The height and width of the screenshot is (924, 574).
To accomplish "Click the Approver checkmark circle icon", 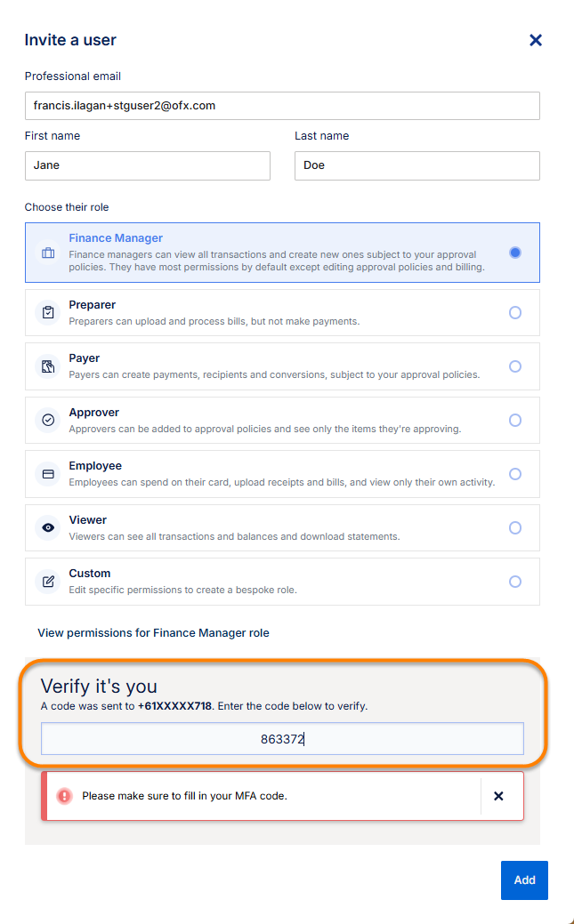I will (48, 420).
